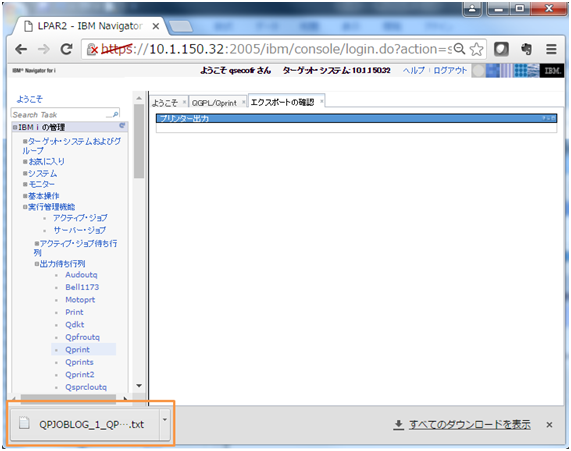
Task: Click the navigation pane scroll down arrow
Action: coord(139,385)
